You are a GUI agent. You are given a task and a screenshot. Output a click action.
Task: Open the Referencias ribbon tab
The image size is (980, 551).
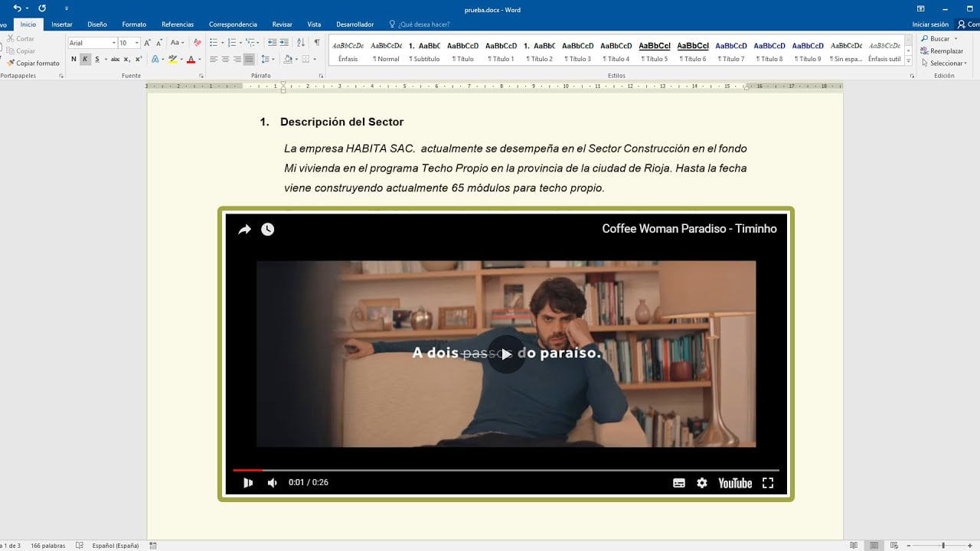click(x=178, y=24)
